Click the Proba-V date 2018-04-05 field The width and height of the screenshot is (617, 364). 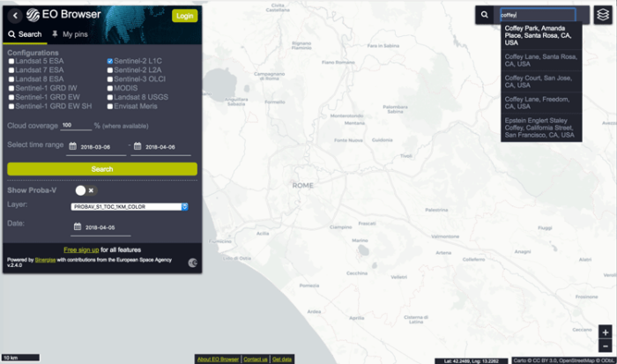[x=100, y=228]
